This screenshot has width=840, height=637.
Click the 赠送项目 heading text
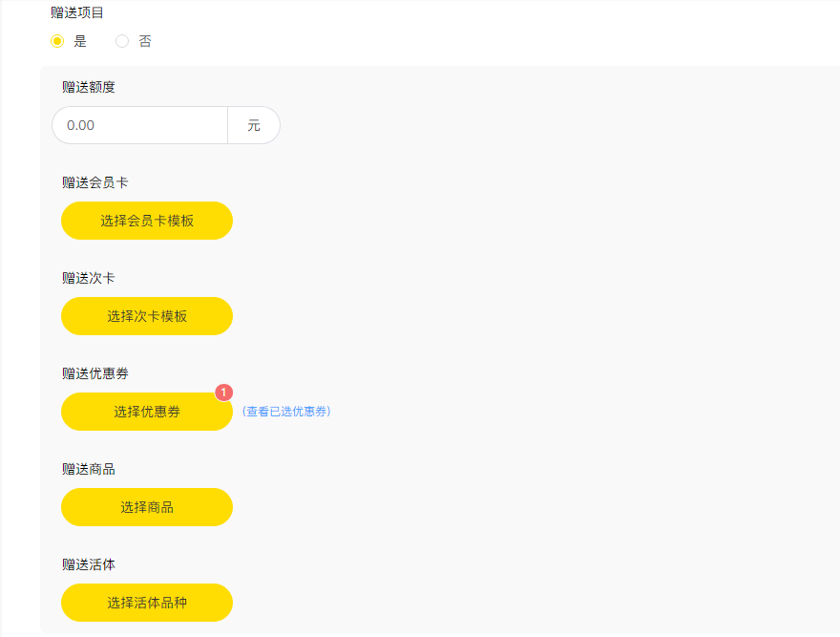[77, 12]
